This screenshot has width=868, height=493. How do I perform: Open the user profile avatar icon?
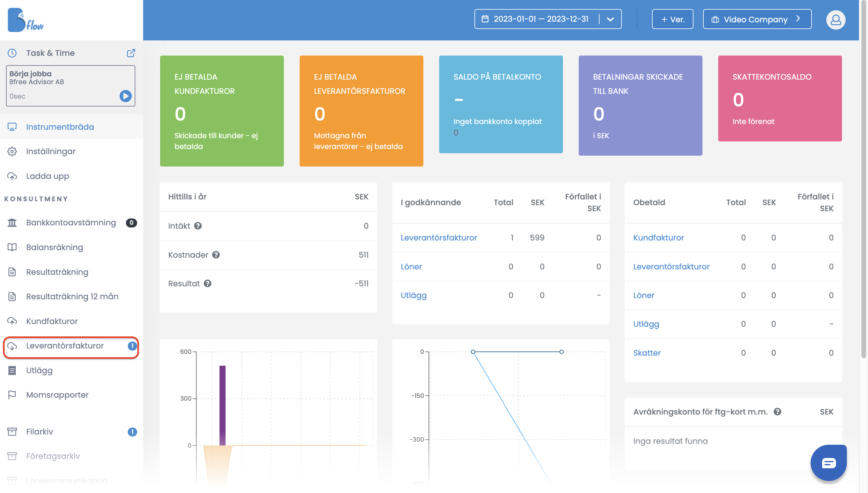point(835,20)
